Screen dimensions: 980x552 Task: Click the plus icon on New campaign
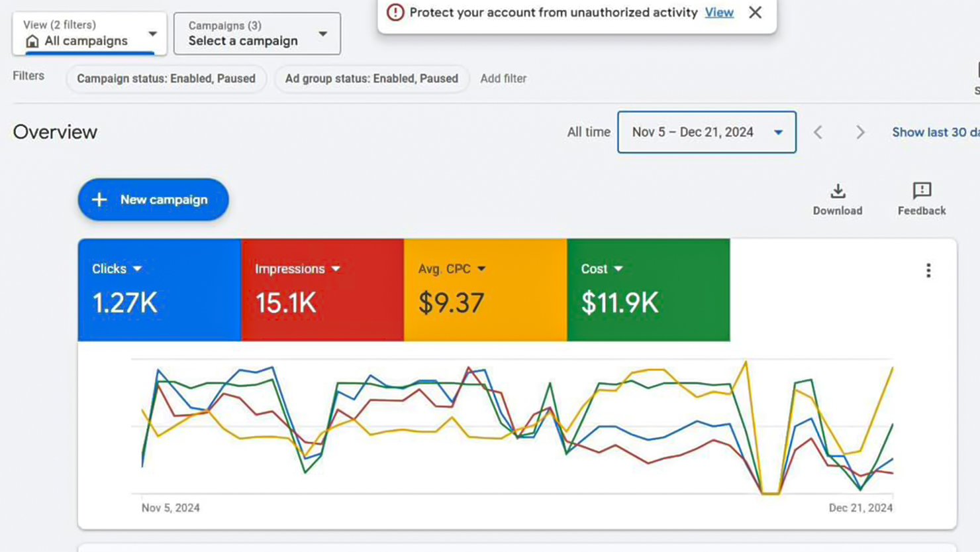pos(99,199)
